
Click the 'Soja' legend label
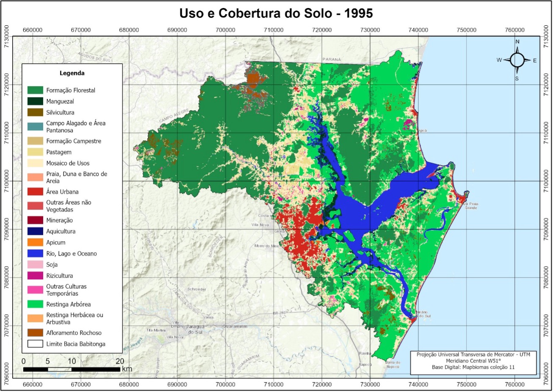click(52, 264)
